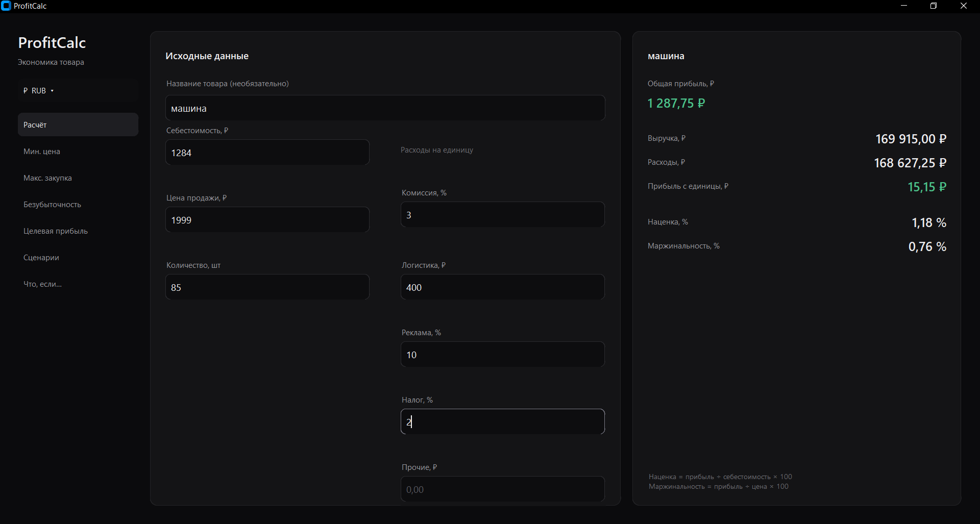Click the Расходы на единицу label
The width and height of the screenshot is (980, 524).
click(437, 150)
